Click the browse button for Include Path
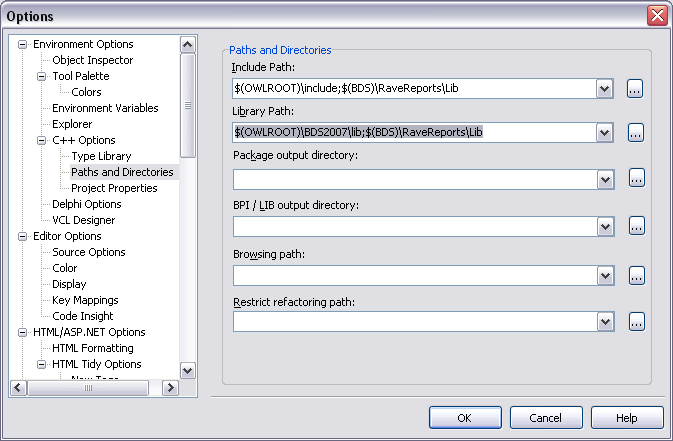673x441 pixels. (x=635, y=89)
